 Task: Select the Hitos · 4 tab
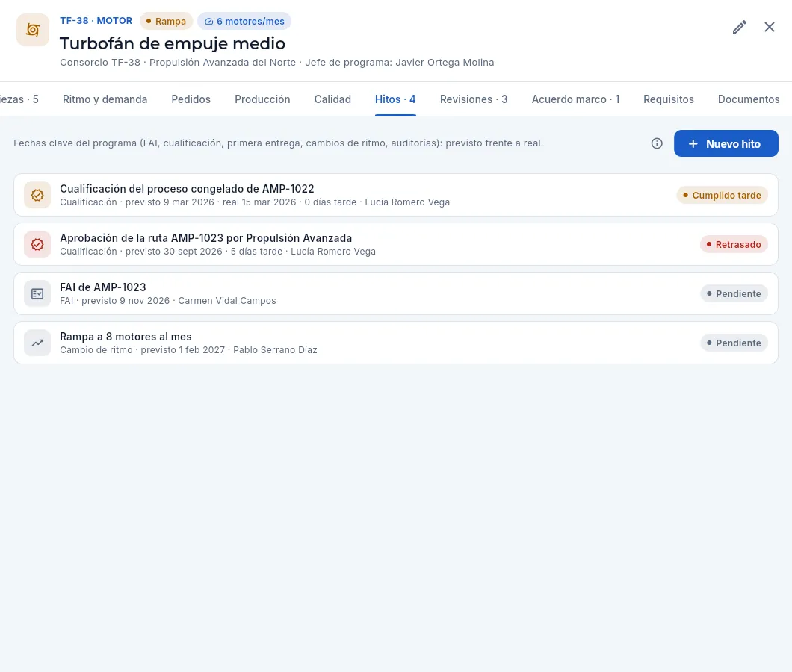click(395, 99)
